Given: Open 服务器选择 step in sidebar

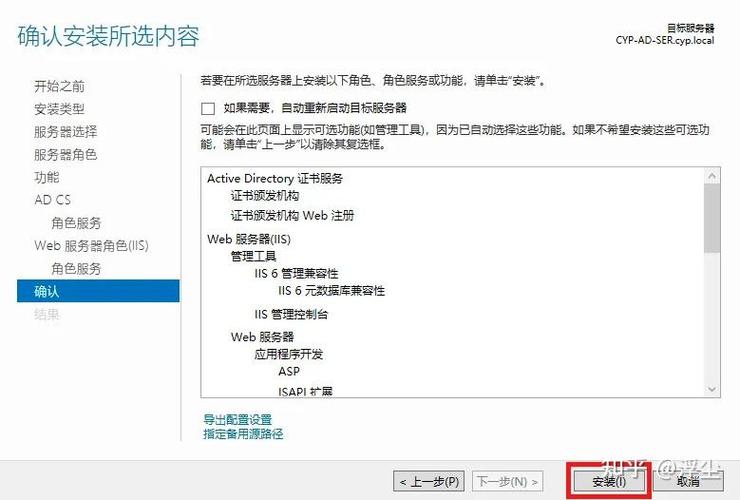Looking at the screenshot, I should [x=66, y=132].
